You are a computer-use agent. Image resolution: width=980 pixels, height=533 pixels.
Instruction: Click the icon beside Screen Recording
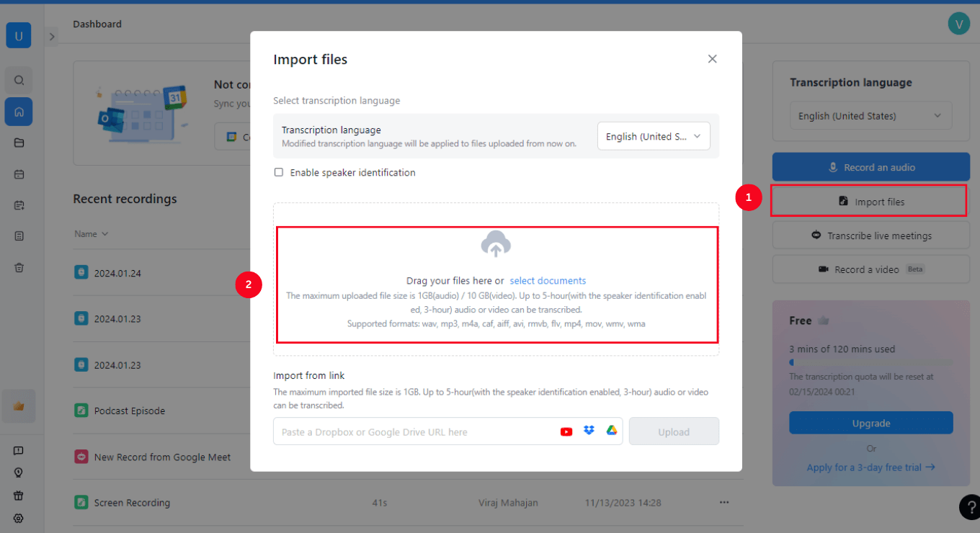tap(81, 503)
